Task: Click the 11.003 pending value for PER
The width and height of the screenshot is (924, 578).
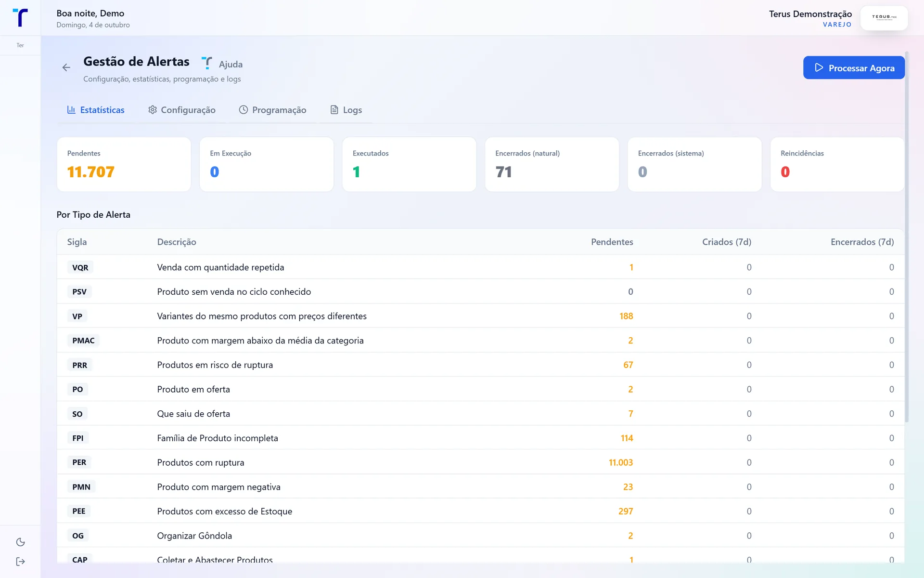Action: [x=621, y=462]
